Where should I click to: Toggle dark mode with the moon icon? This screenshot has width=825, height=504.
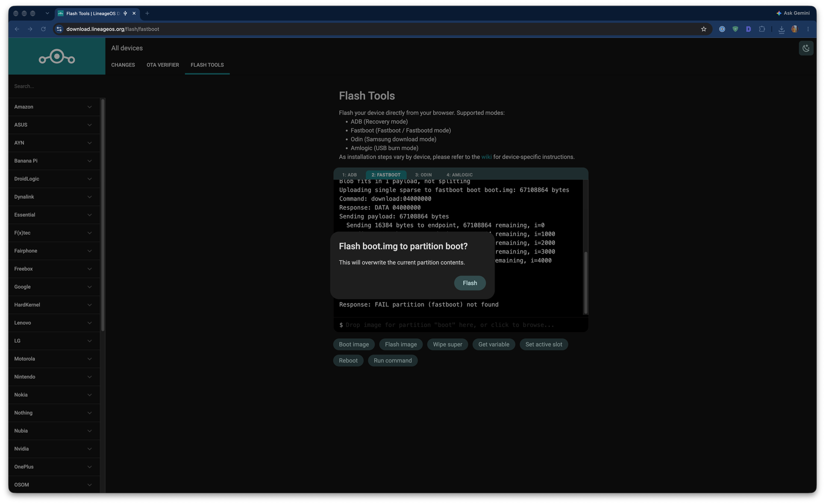tap(806, 48)
